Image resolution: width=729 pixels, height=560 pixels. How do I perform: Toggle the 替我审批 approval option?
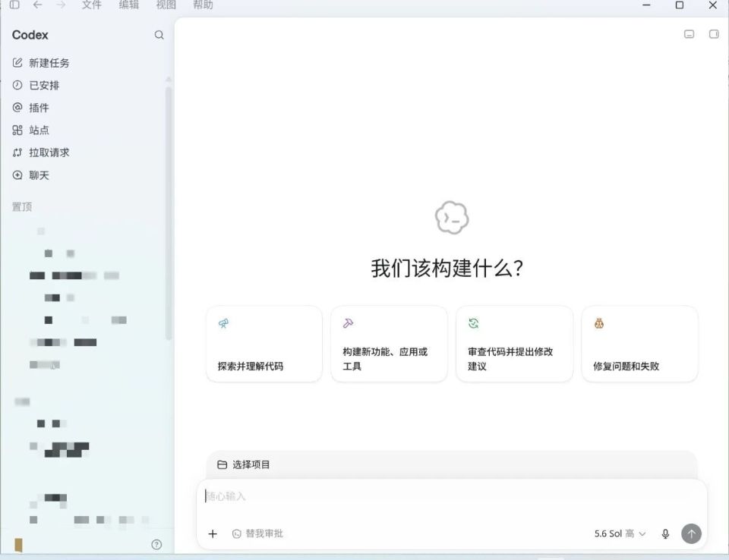[x=257, y=533]
